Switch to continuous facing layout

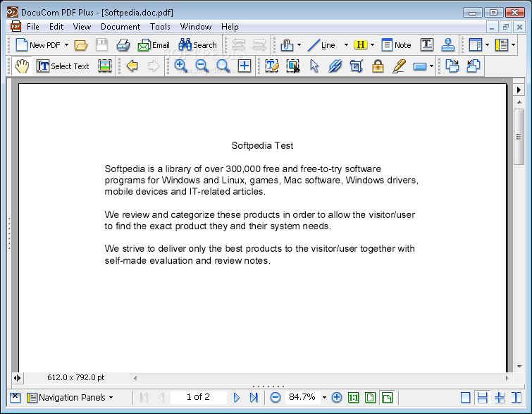point(500,397)
